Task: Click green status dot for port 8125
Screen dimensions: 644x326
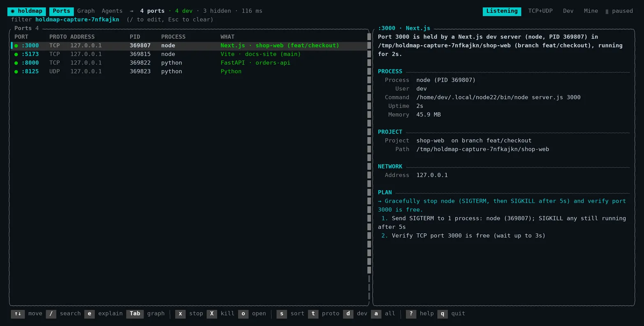Action: (x=16, y=72)
